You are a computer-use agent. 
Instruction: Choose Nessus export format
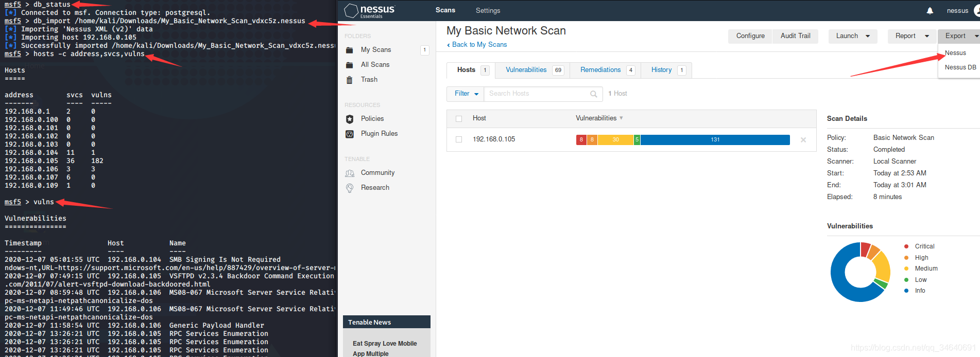[x=955, y=53]
